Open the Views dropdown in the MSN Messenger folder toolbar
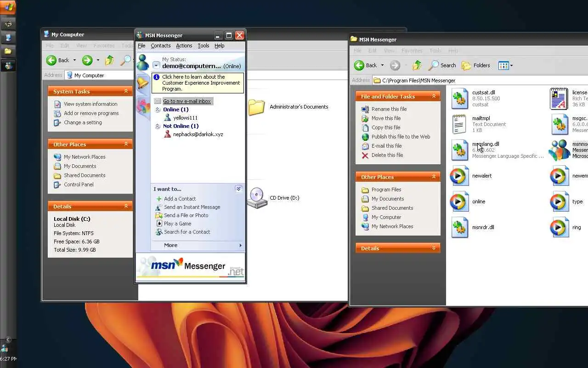Screen dimensions: 588x368 point(505,65)
